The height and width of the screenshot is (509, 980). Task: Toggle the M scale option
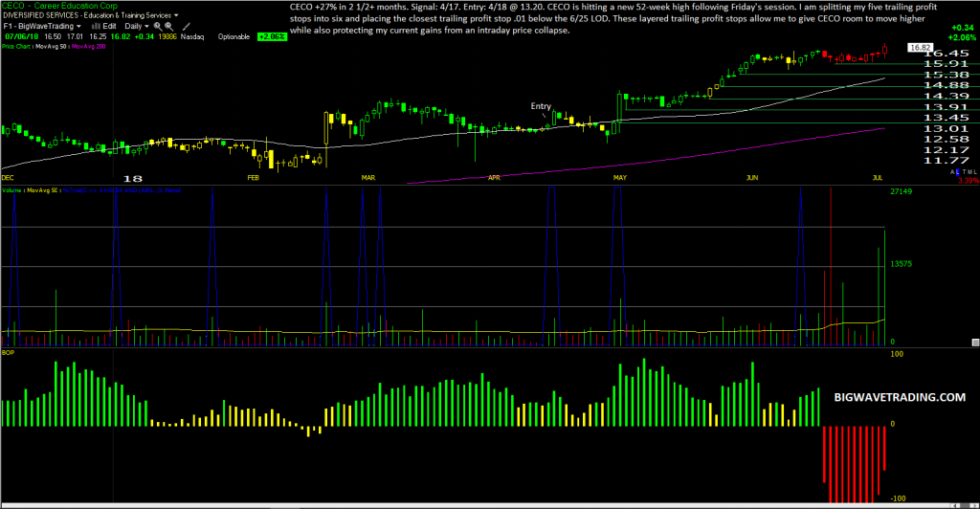click(x=970, y=172)
